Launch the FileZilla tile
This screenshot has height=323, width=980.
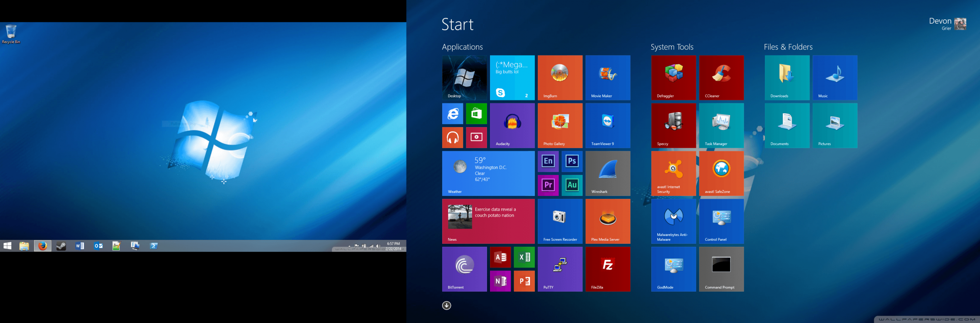click(608, 269)
